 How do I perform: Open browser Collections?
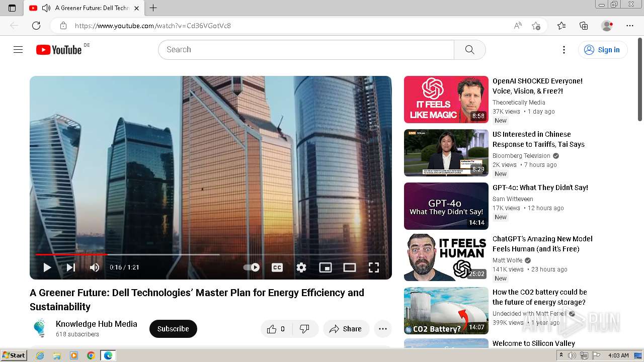(584, 26)
